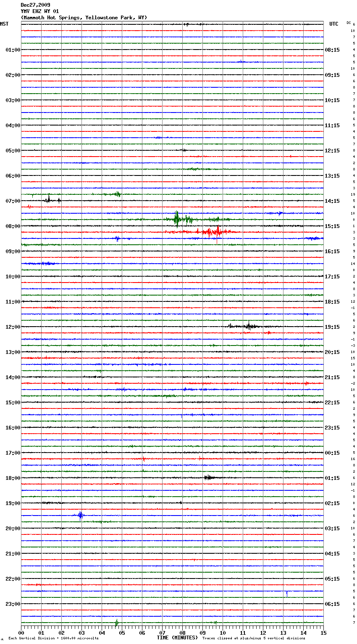Select the 08:00 MST time label
Image resolution: width=357 pixels, height=644 pixels.
coord(13,226)
